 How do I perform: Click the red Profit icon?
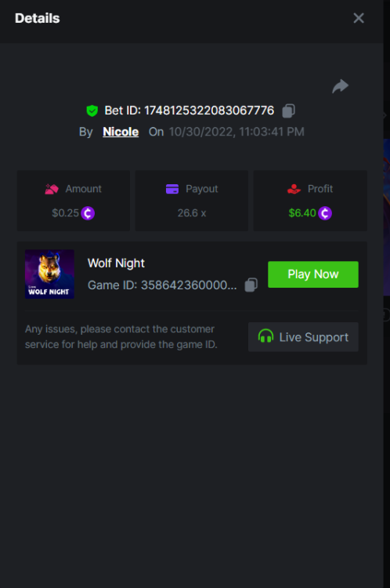point(294,189)
